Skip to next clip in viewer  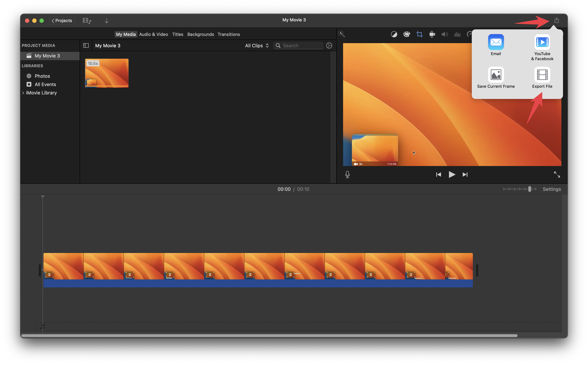(465, 174)
